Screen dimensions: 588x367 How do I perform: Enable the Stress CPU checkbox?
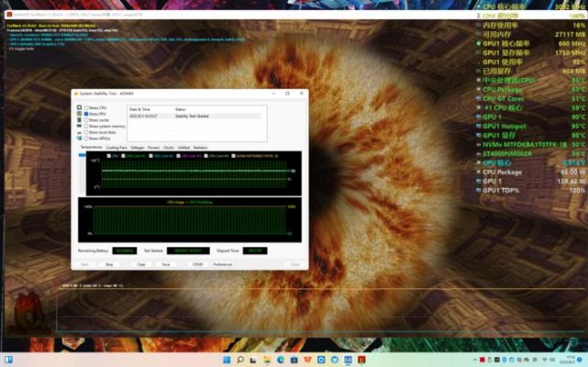86,107
